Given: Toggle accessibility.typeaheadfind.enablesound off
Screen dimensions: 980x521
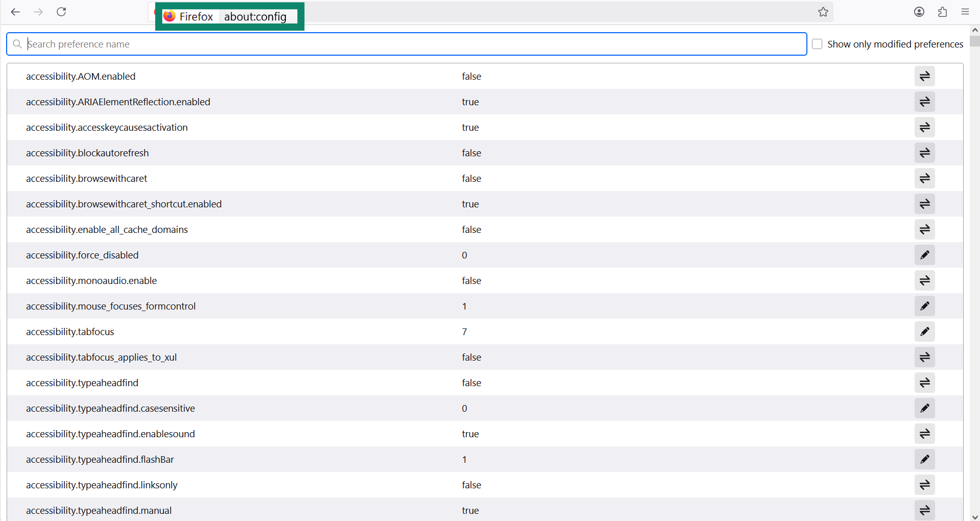Looking at the screenshot, I should pos(925,434).
